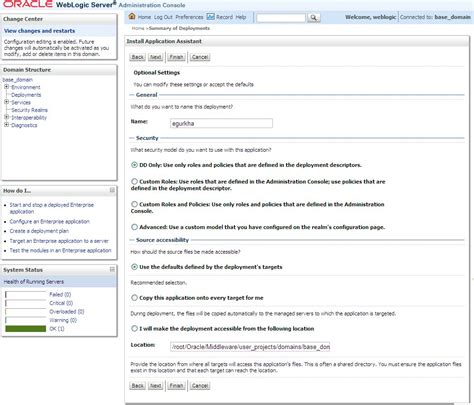This screenshot has width=474, height=405.
Task: Collapse the System Status panel icon
Action: 112,269
